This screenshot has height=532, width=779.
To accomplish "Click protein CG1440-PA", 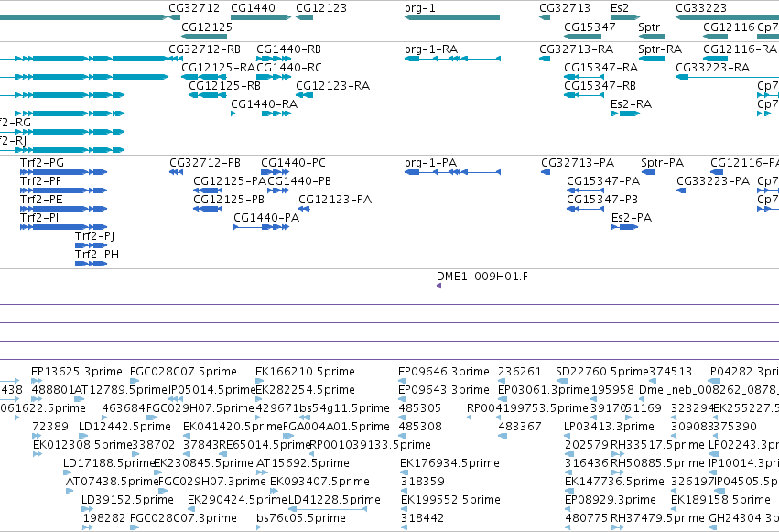I will tap(261, 227).
